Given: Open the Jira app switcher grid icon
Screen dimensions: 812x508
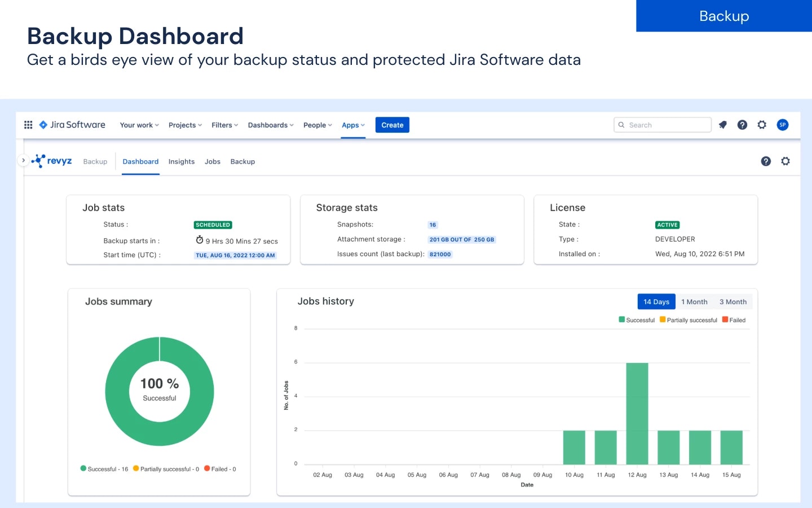Looking at the screenshot, I should pos(28,125).
